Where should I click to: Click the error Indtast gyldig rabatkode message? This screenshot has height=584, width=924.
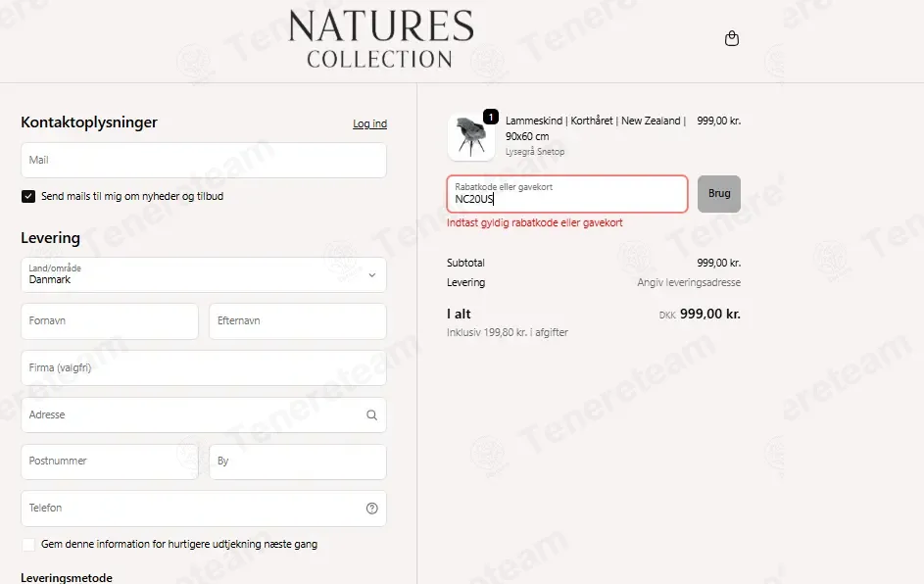pos(534,222)
